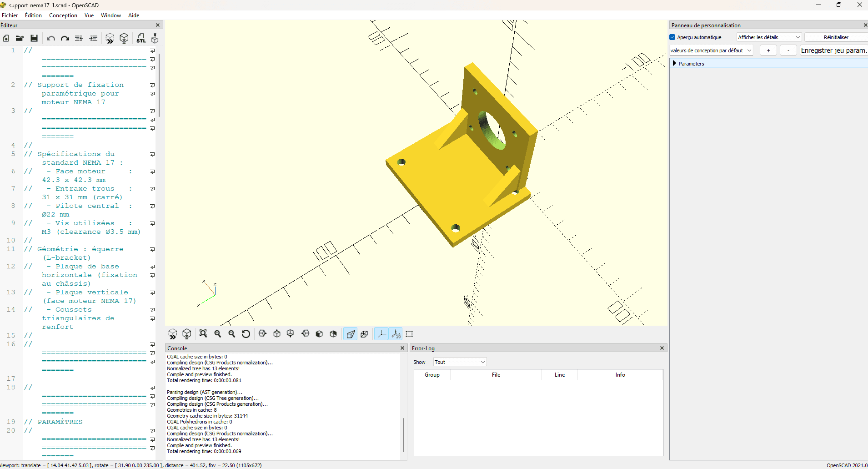Open the Afficher les détails dropdown
868x469 pixels.
coord(769,37)
